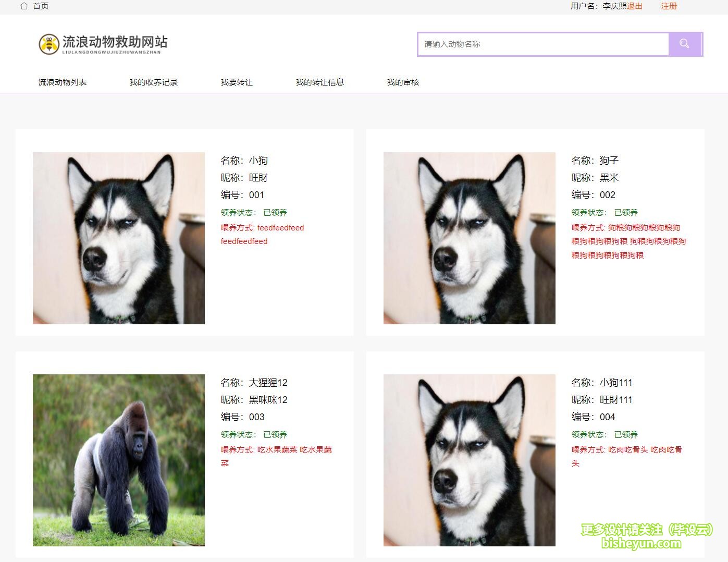Select the 我要转让 navigation option

[x=236, y=82]
